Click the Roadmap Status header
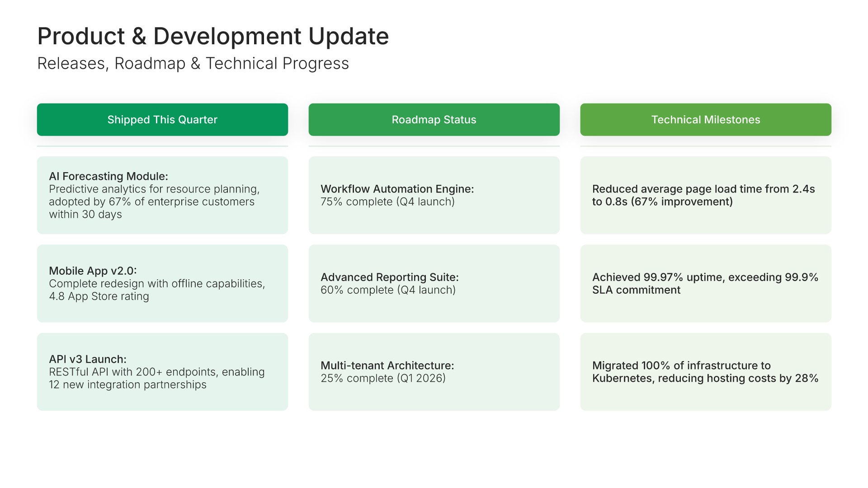 (x=434, y=120)
